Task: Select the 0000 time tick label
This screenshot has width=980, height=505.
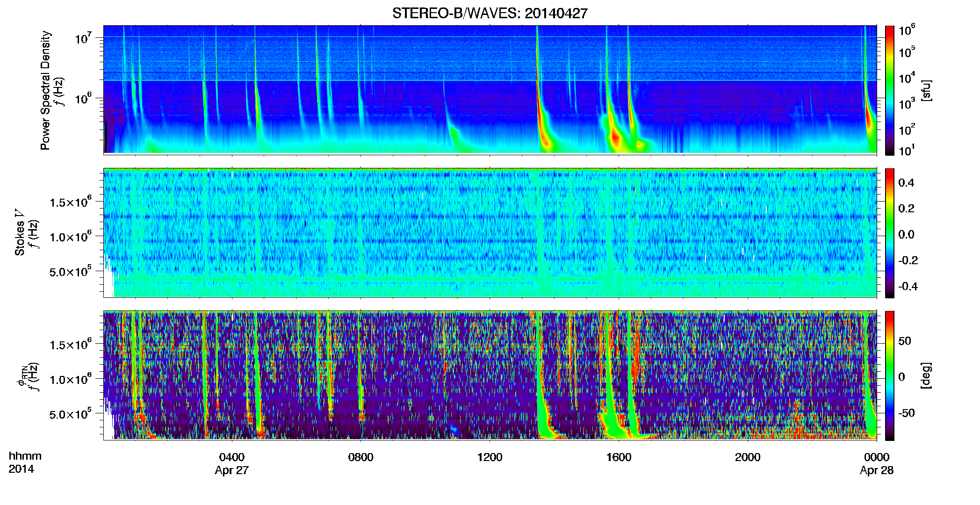Action: click(x=877, y=457)
